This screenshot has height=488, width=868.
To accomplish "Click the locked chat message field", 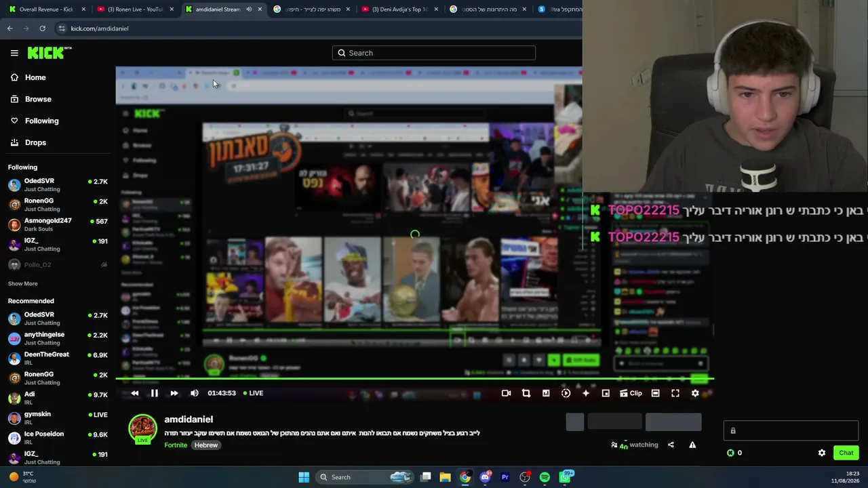I will pyautogui.click(x=791, y=430).
